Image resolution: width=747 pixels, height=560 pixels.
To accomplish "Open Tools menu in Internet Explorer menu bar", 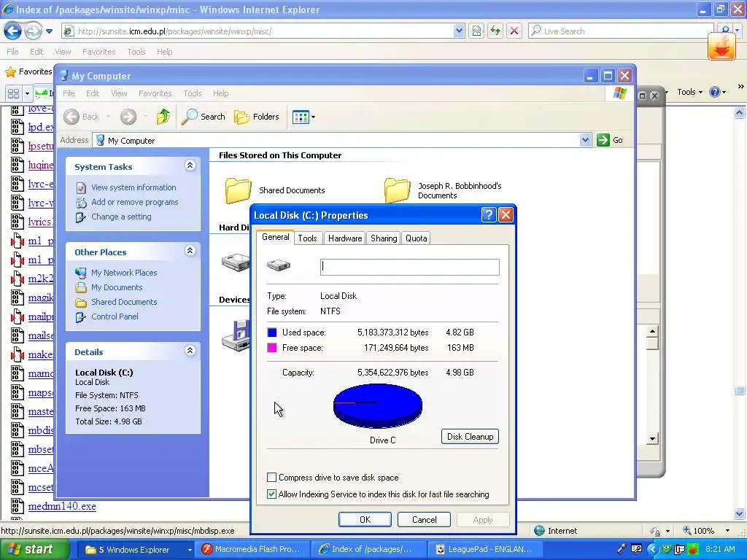I will (136, 52).
